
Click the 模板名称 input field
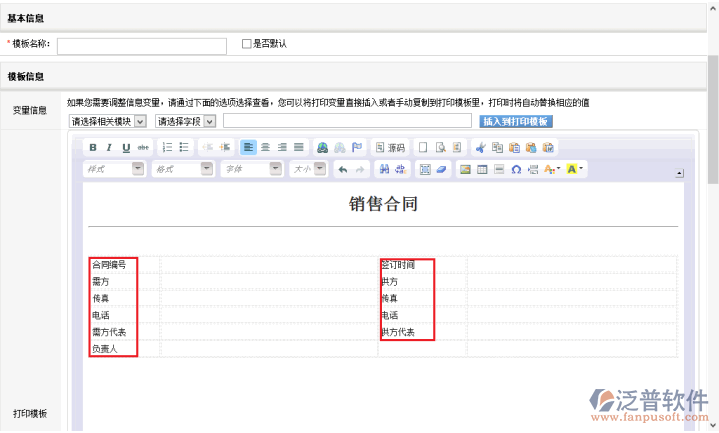pos(141,45)
